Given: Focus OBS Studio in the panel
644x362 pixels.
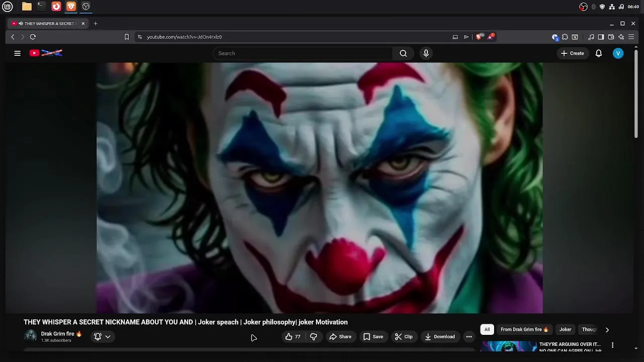Looking at the screenshot, I should 86,7.
